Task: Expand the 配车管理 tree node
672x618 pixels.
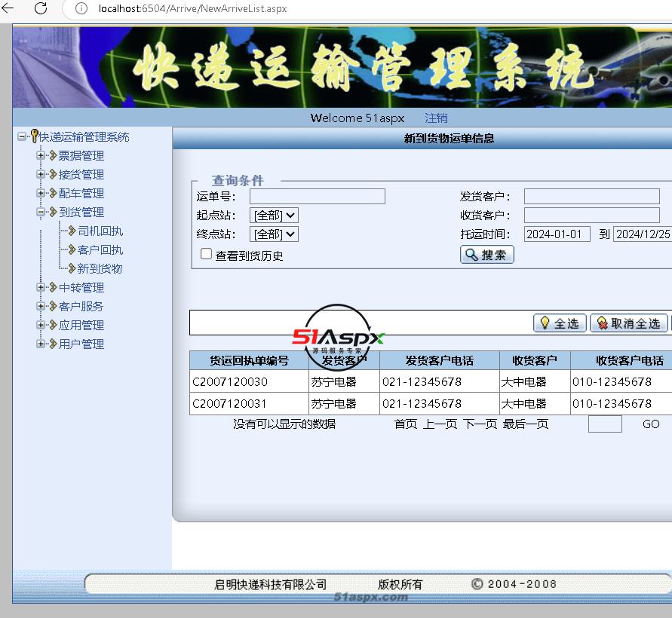Action: tap(41, 193)
